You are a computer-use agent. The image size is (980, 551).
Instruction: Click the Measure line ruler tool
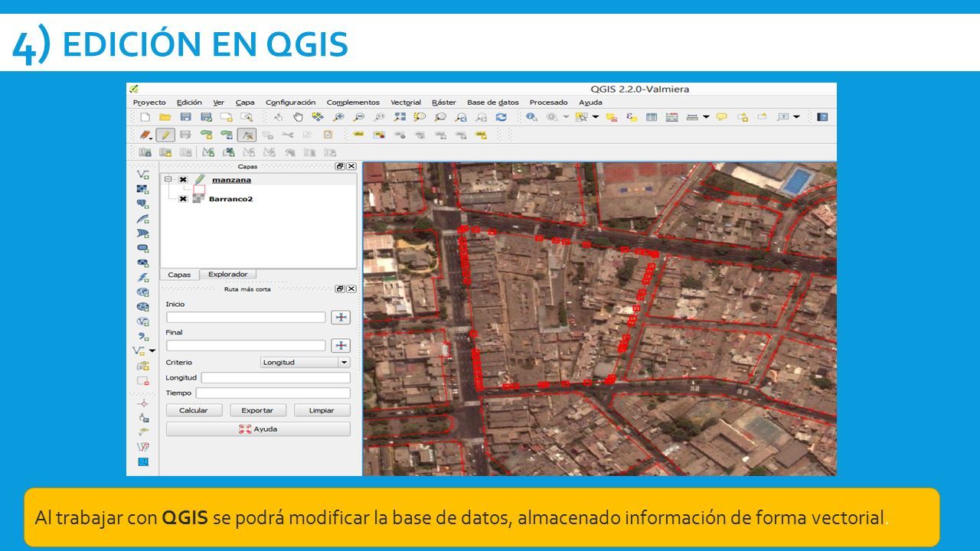692,117
